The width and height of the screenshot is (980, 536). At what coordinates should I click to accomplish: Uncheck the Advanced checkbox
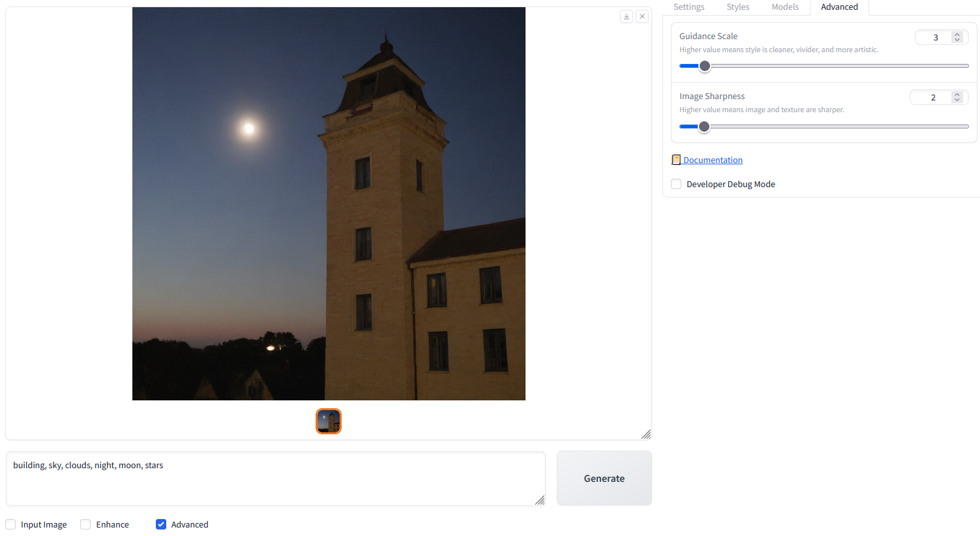(x=161, y=524)
